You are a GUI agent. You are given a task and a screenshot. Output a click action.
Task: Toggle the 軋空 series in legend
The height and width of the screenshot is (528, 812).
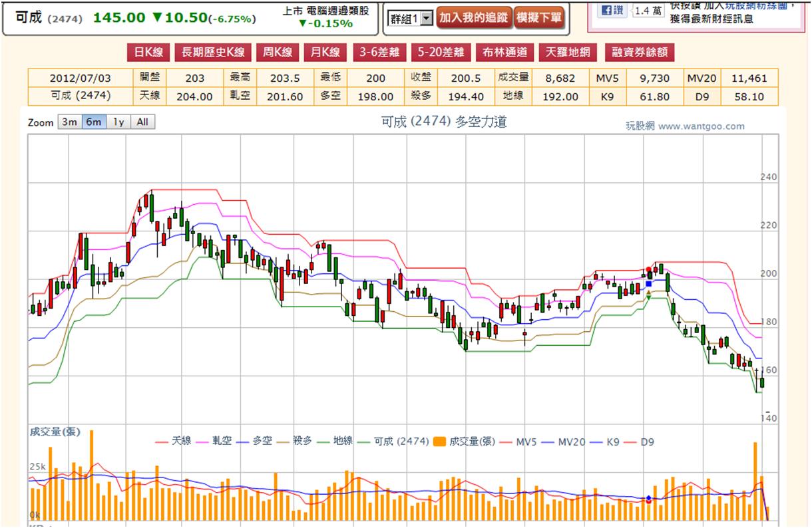[214, 441]
